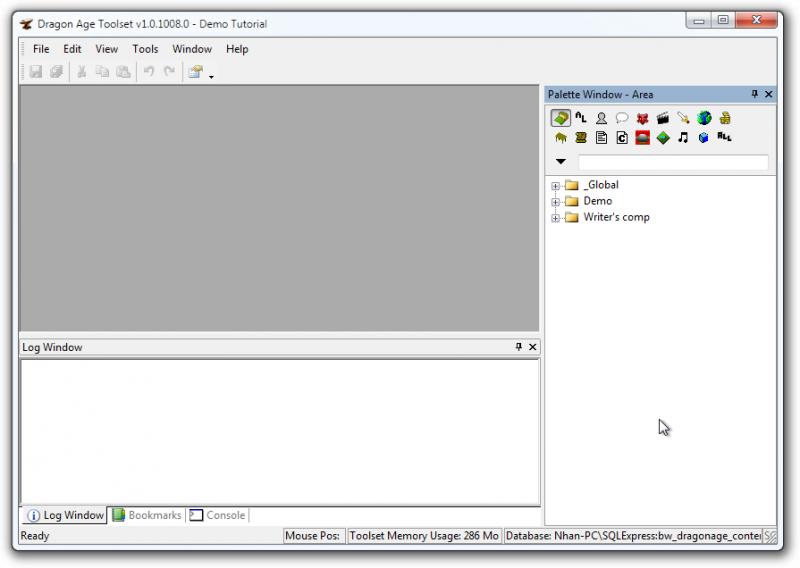Switch to the Log Window tab

(65, 515)
